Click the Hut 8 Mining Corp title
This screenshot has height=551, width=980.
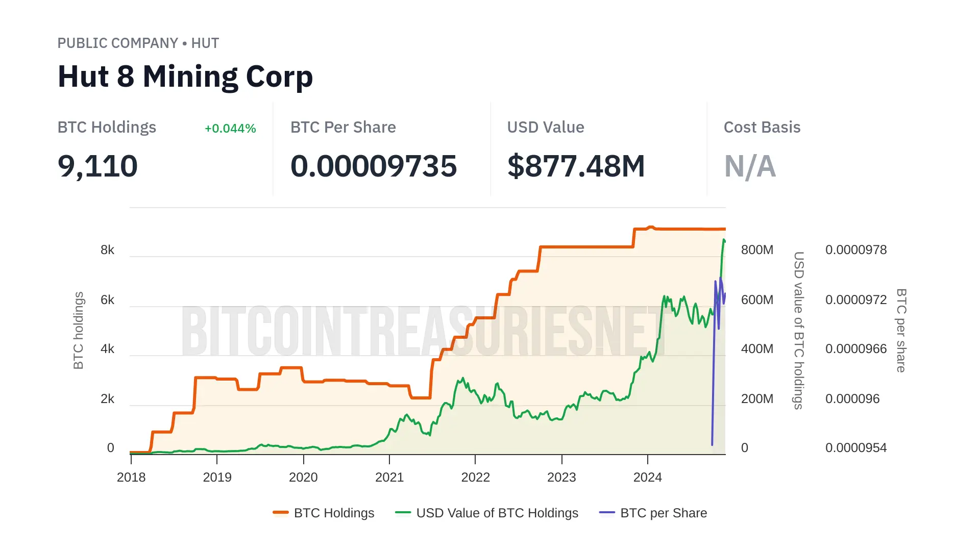pyautogui.click(x=185, y=77)
